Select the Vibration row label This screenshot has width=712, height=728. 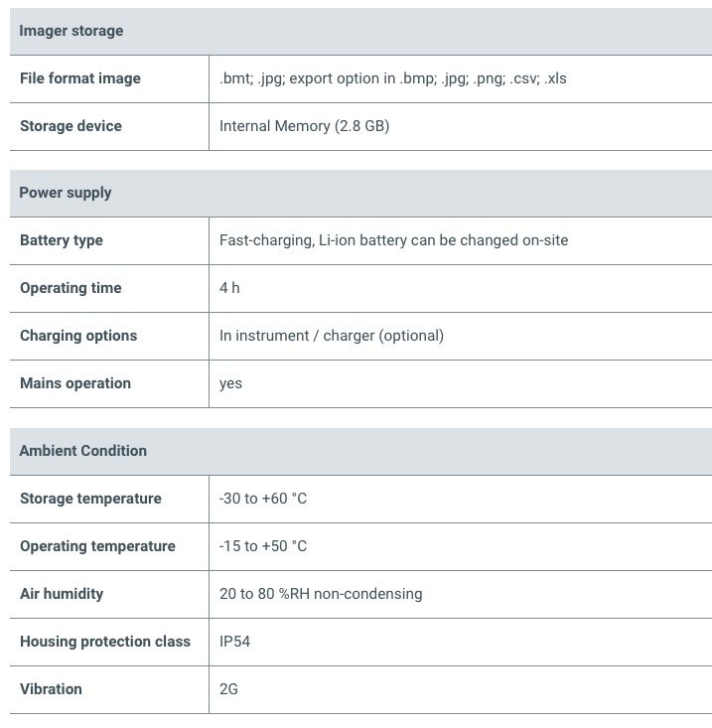tap(51, 689)
